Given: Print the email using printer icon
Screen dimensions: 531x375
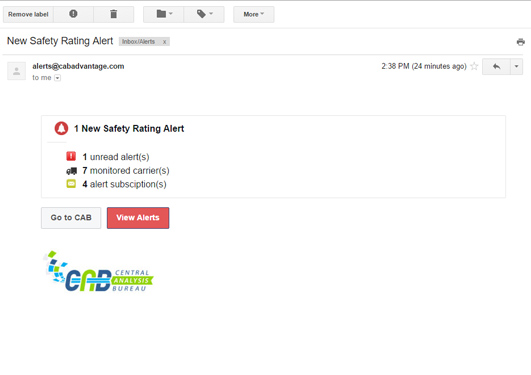Looking at the screenshot, I should click(521, 42).
